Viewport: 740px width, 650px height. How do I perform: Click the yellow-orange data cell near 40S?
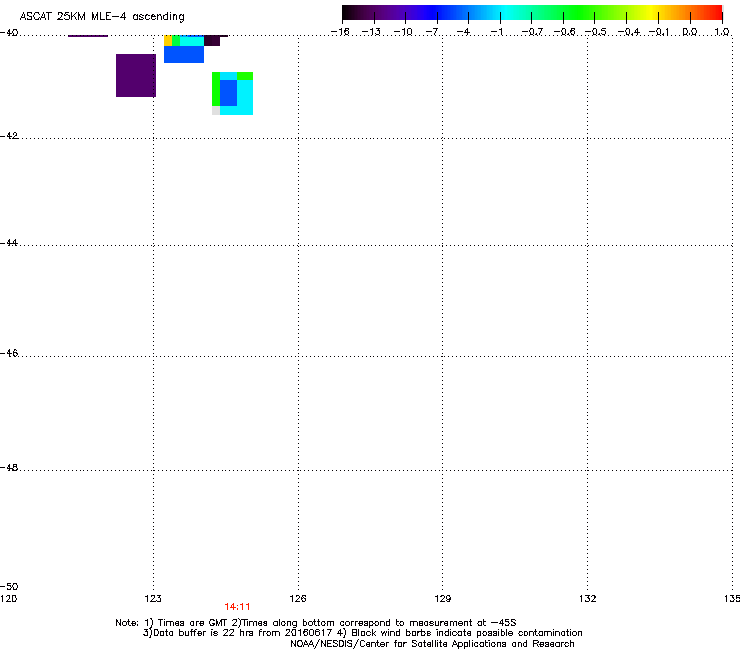168,41
